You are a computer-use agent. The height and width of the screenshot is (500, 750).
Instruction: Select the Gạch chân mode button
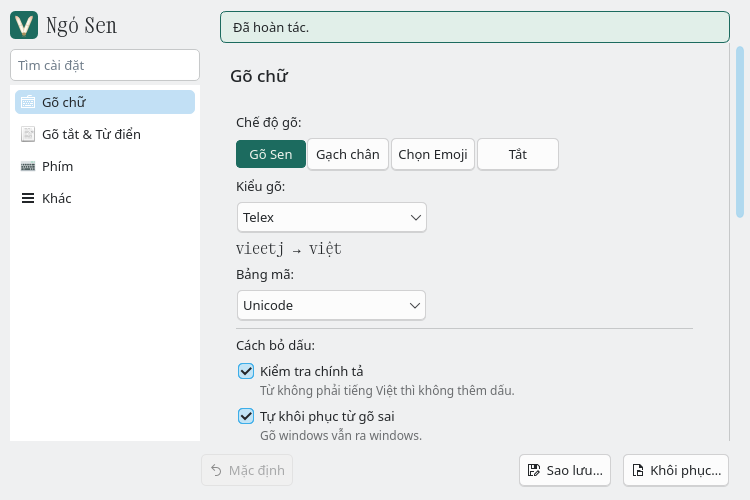click(348, 154)
